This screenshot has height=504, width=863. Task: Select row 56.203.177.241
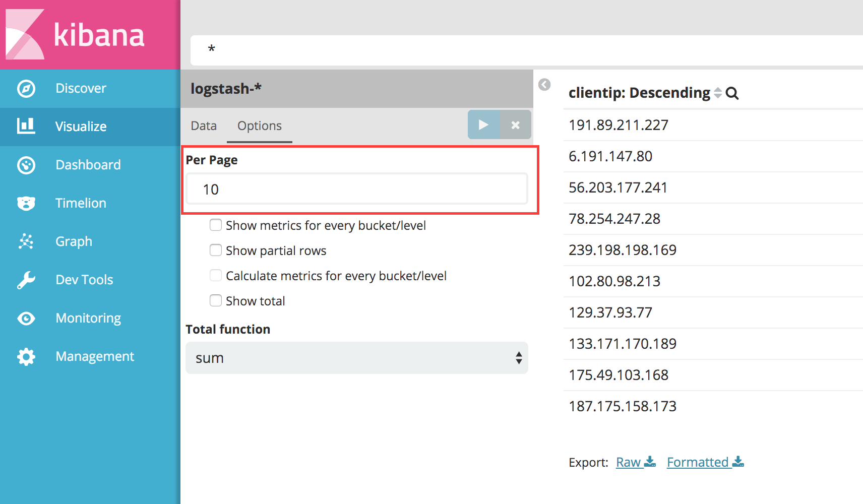[x=713, y=187]
